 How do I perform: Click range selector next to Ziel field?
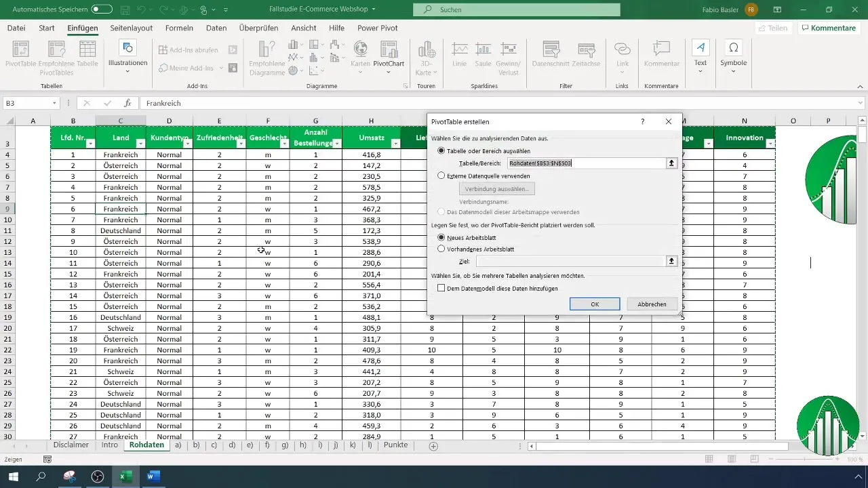[672, 261]
